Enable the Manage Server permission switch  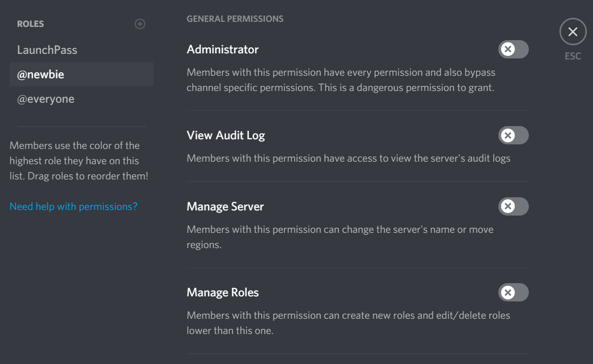[513, 206]
